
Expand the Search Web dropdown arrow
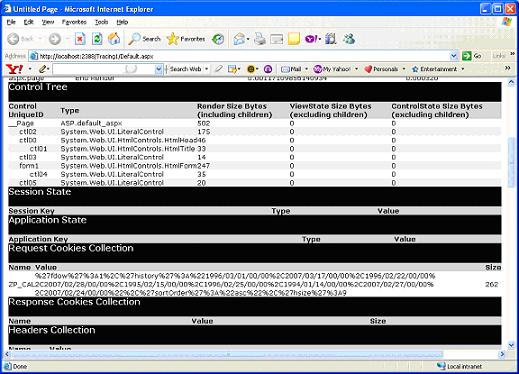(206, 69)
